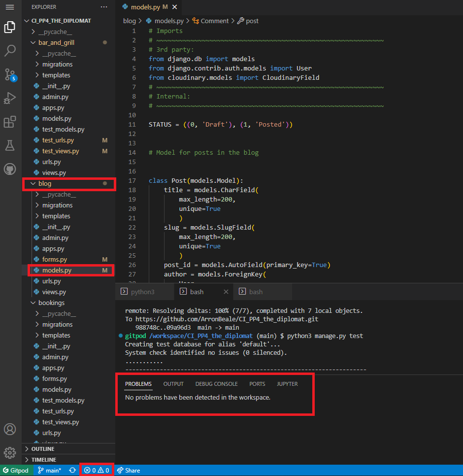463x476 pixels.
Task: Select the PROBLEMS panel tab
Action: click(x=138, y=384)
